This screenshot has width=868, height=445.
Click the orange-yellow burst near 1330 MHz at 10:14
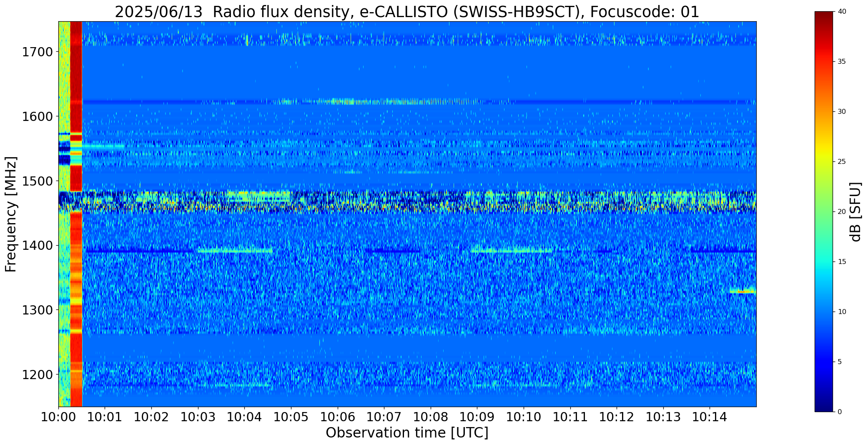coord(743,291)
